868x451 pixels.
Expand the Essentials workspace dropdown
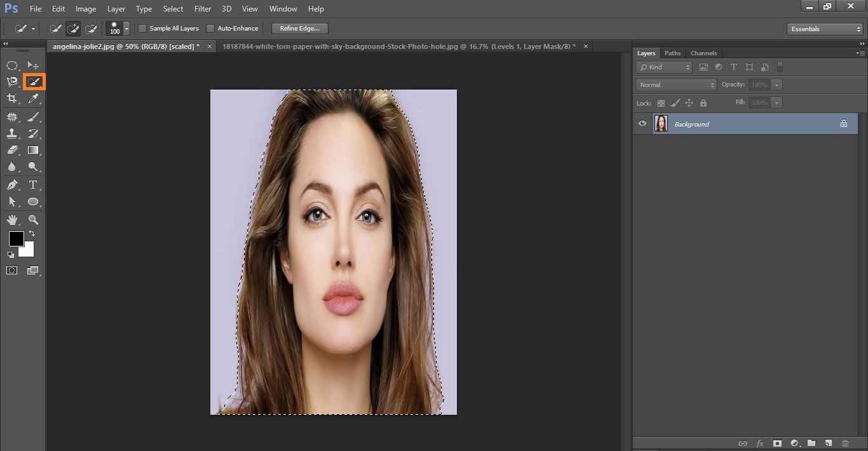(824, 29)
